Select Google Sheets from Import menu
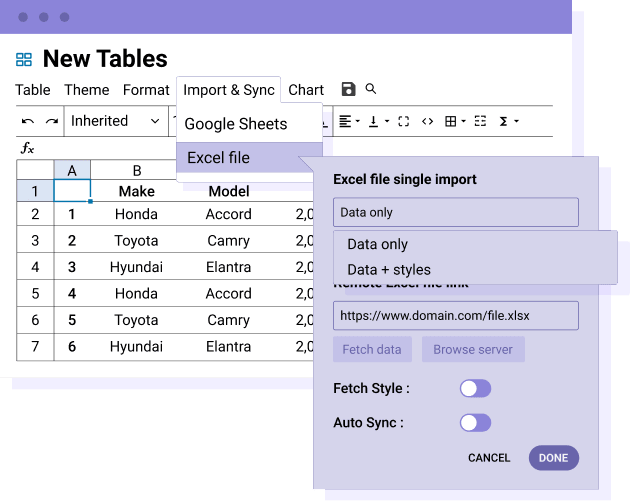The image size is (630, 501). click(x=236, y=124)
